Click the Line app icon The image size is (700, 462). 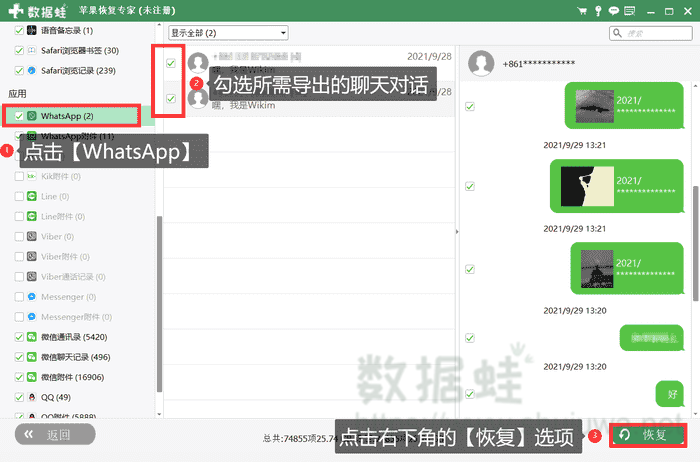tap(32, 196)
